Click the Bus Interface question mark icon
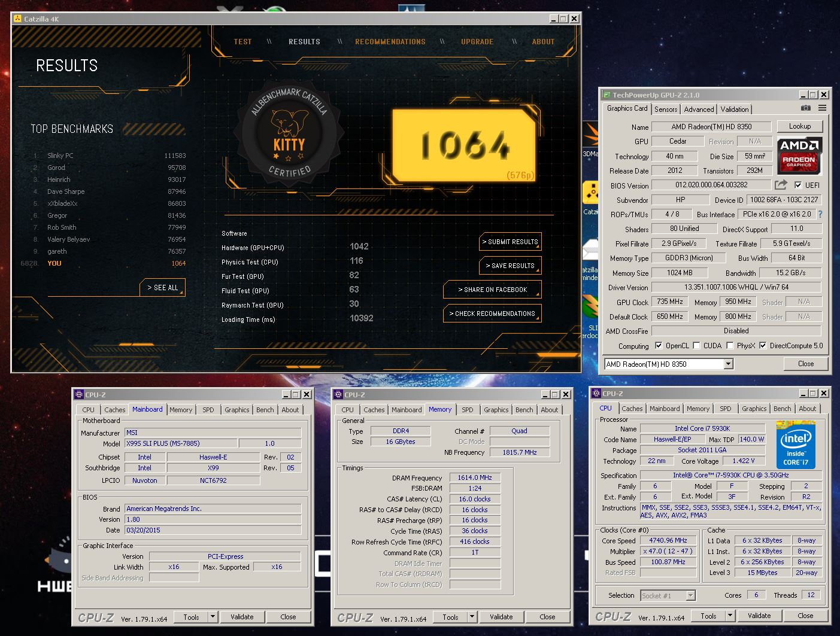Image resolution: width=840 pixels, height=636 pixels. point(820,214)
